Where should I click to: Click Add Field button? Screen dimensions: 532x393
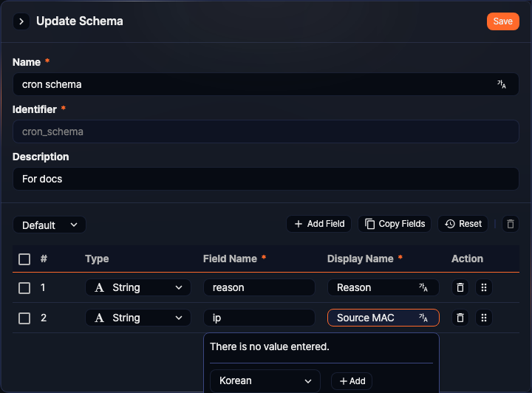[x=318, y=224]
